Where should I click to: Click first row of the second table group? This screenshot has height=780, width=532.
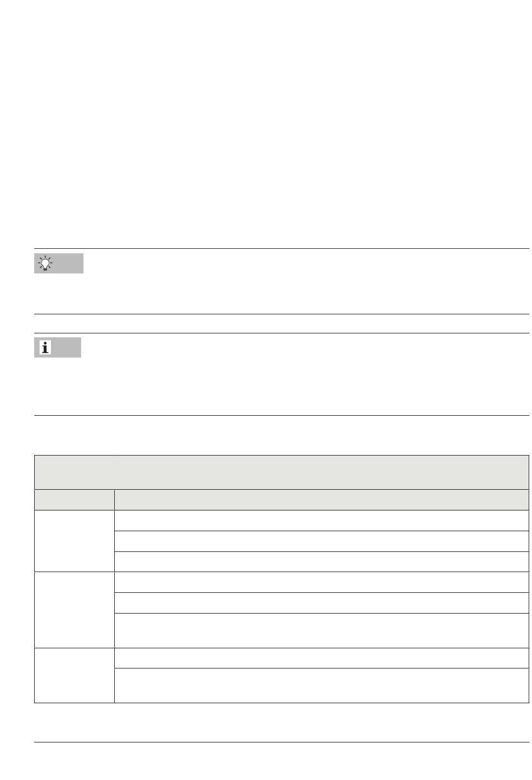click(321, 582)
